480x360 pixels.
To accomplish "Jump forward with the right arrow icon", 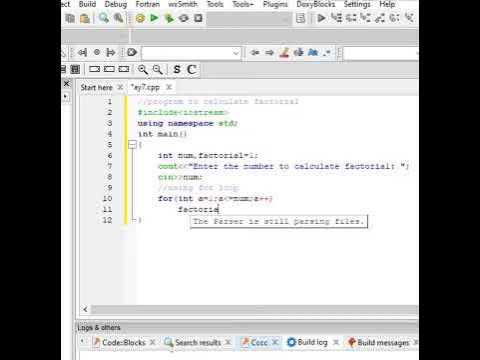I will [270, 53].
